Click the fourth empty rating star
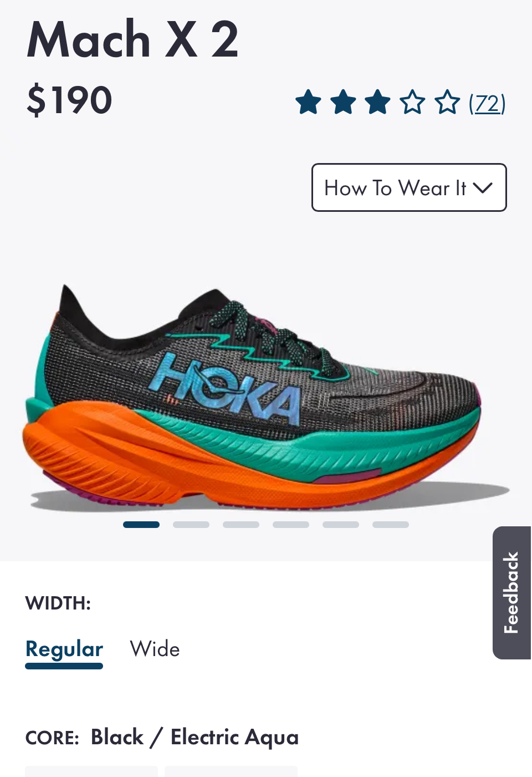 click(x=413, y=103)
